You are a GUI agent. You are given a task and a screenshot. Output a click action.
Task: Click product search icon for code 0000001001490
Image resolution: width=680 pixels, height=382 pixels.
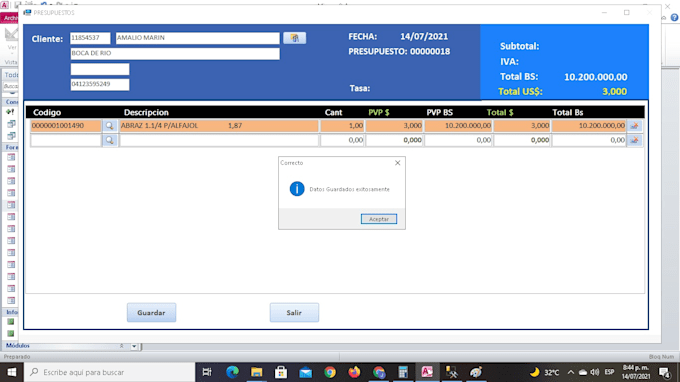109,126
